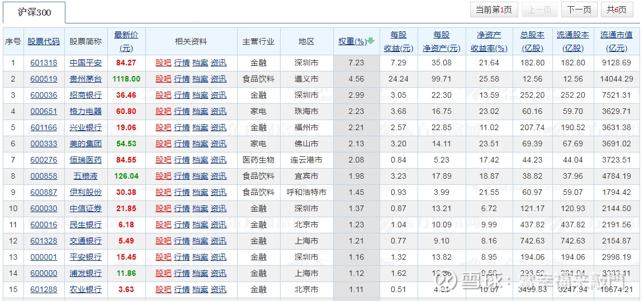Click the green sort arrow beside 权重(%)
The height and width of the screenshot is (301, 644).
point(371,41)
